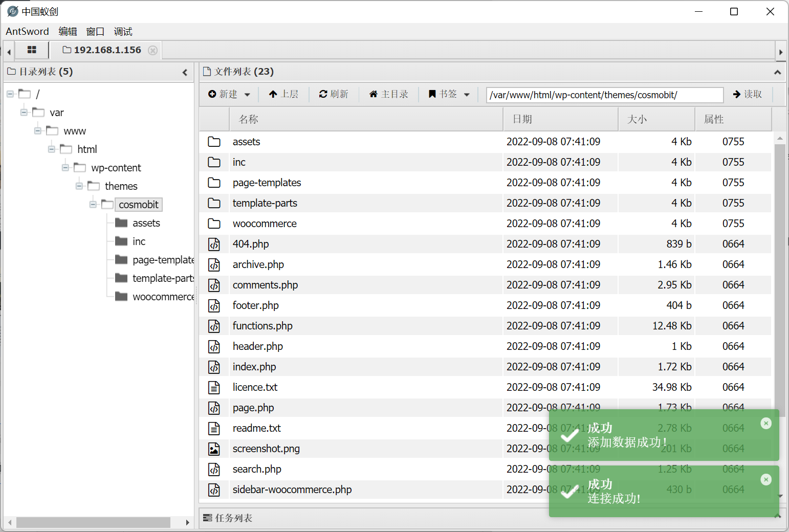Go up with 上层 button
Viewport: 789px width, 532px height.
pos(283,94)
